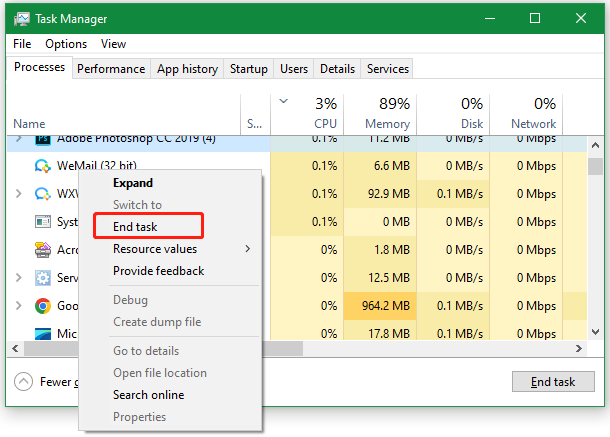
Task: Switch to the Performance tab
Action: (x=111, y=69)
